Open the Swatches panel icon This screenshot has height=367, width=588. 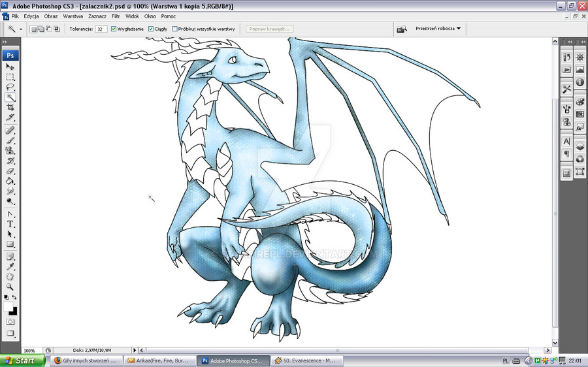click(x=580, y=114)
